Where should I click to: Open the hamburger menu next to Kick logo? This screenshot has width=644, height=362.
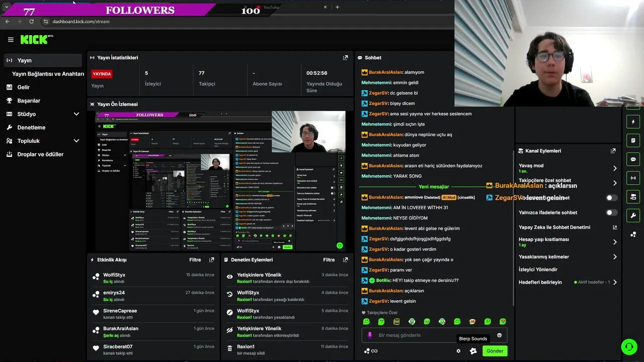pos(11,40)
